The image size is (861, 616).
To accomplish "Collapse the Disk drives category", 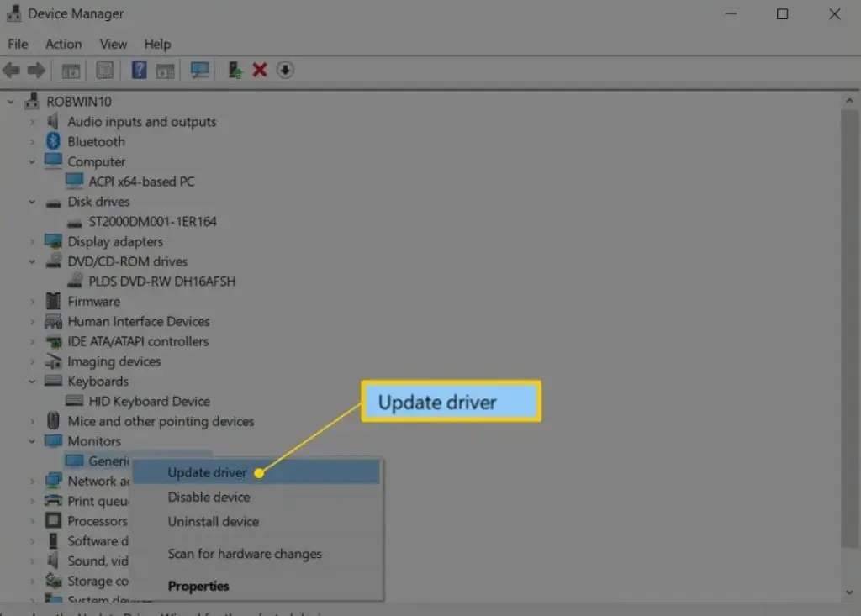I will [32, 202].
